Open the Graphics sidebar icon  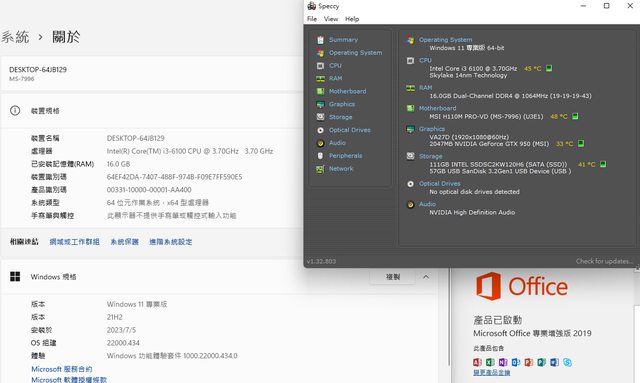click(x=320, y=105)
